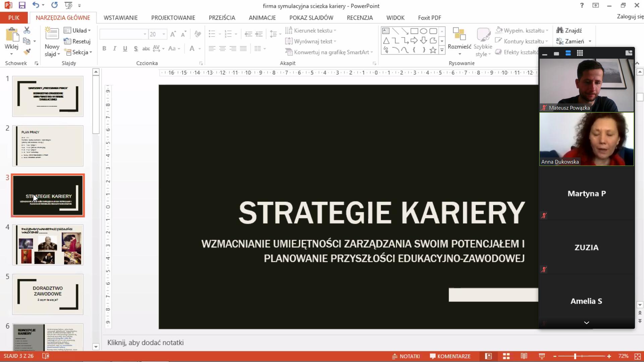Toggle NOTATKI notes pane

click(406, 356)
